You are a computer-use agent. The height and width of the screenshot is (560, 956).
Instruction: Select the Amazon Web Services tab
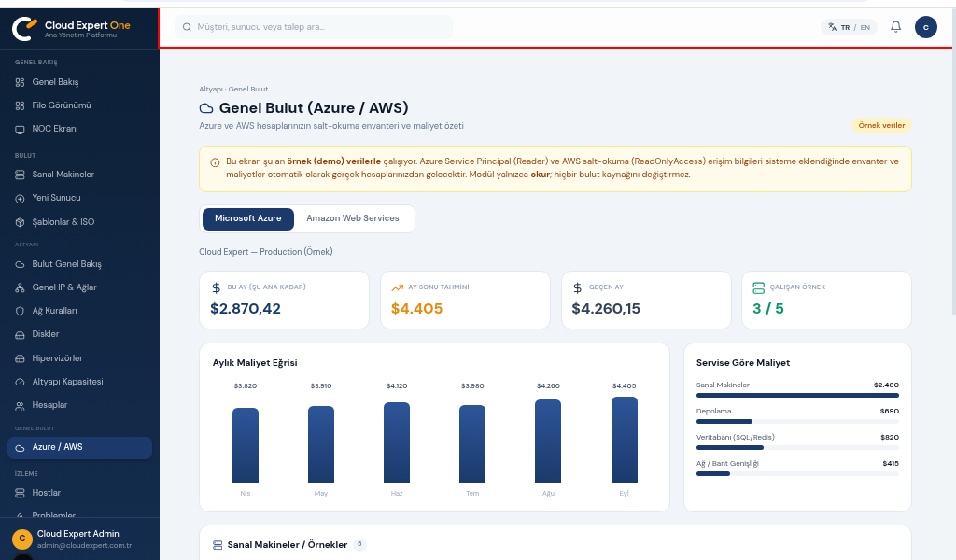coord(352,218)
